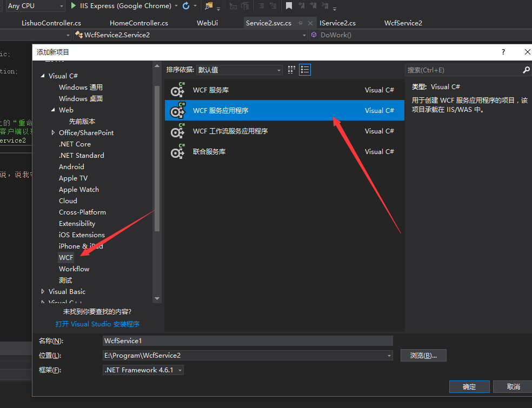
Task: Switch to medium icons view in template list
Action: [x=291, y=70]
